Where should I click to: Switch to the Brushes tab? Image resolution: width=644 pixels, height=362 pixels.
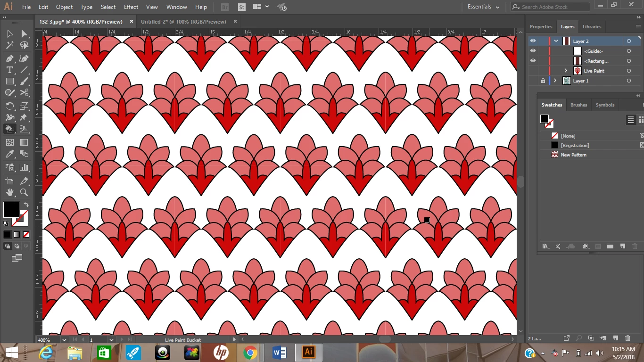click(578, 105)
